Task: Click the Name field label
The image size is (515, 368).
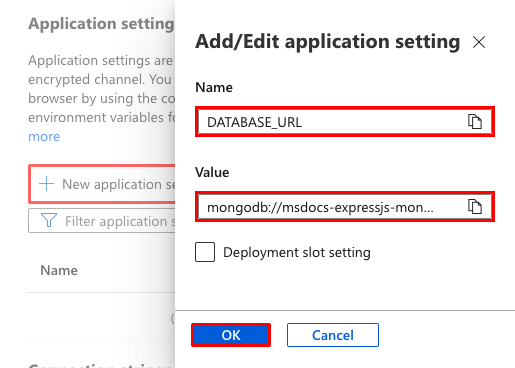Action: click(x=214, y=87)
